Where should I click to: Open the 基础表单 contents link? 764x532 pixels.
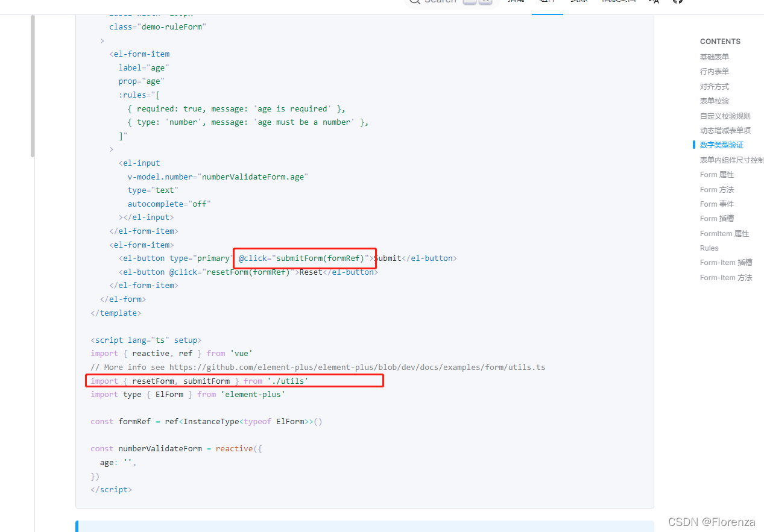point(714,57)
